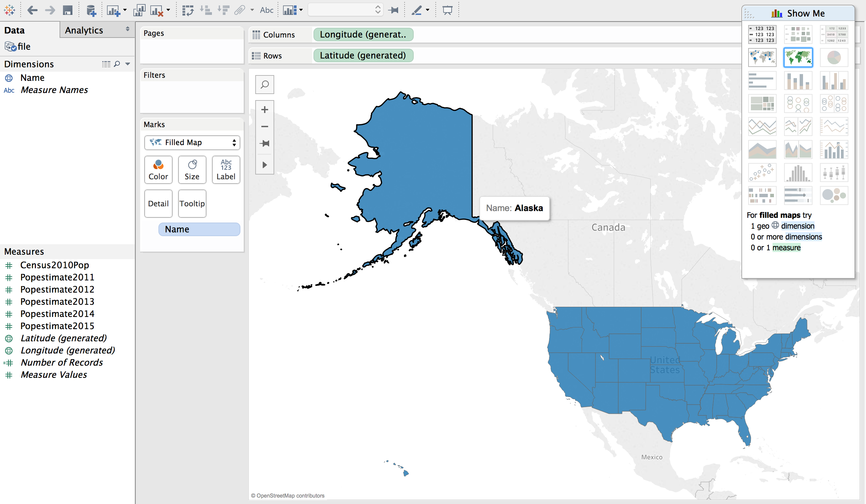Switch to the Data tab
This screenshot has width=866, height=504.
coord(15,30)
